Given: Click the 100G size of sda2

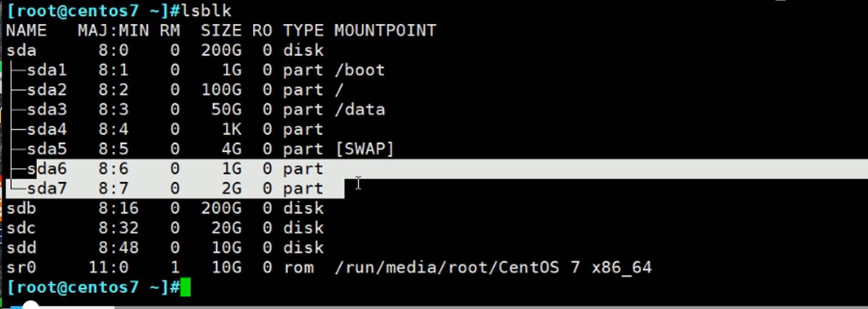Looking at the screenshot, I should point(221,90).
